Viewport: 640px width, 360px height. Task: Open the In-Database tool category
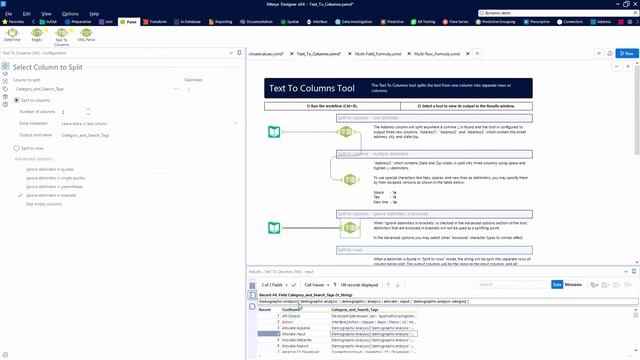[x=187, y=22]
